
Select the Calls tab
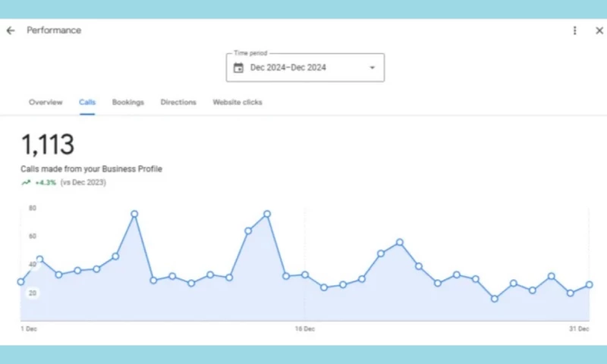pos(87,102)
